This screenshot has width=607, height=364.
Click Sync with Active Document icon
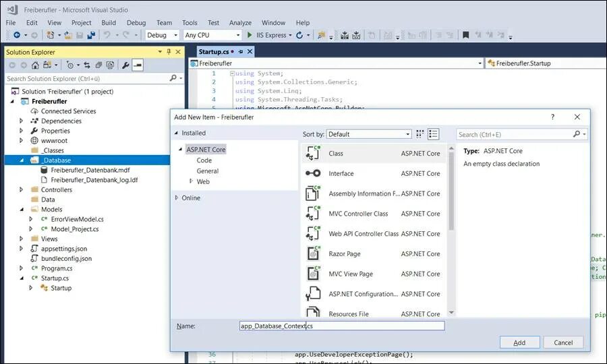coord(87,65)
